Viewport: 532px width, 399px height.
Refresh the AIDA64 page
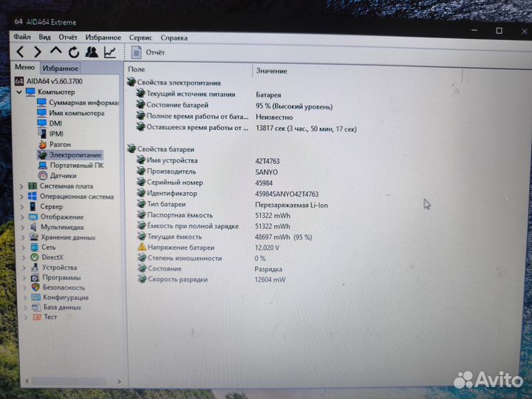tap(74, 52)
